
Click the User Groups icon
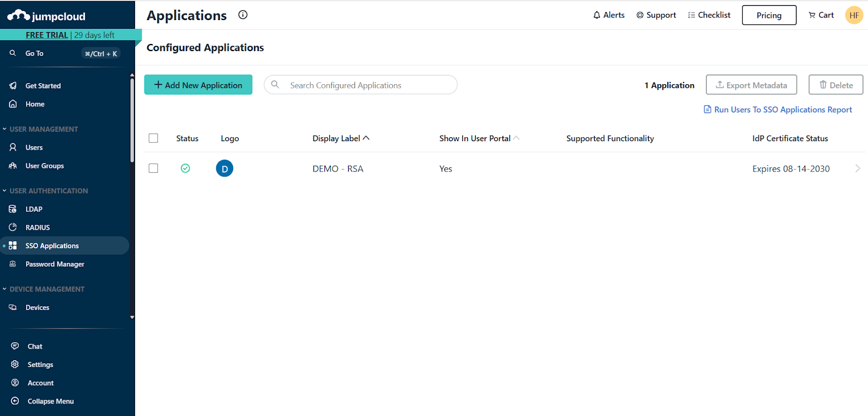point(13,166)
